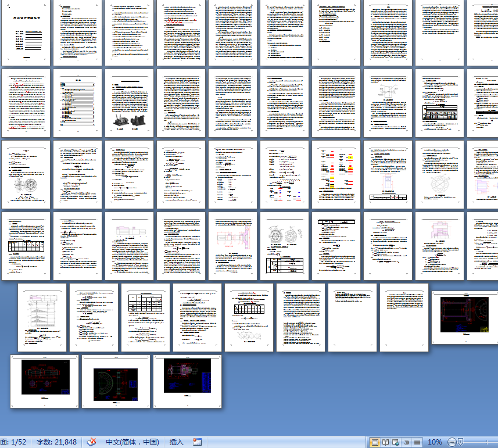Image resolution: width=498 pixels, height=448 pixels.
Task: Switch to Web Layout view
Action: tap(396, 442)
